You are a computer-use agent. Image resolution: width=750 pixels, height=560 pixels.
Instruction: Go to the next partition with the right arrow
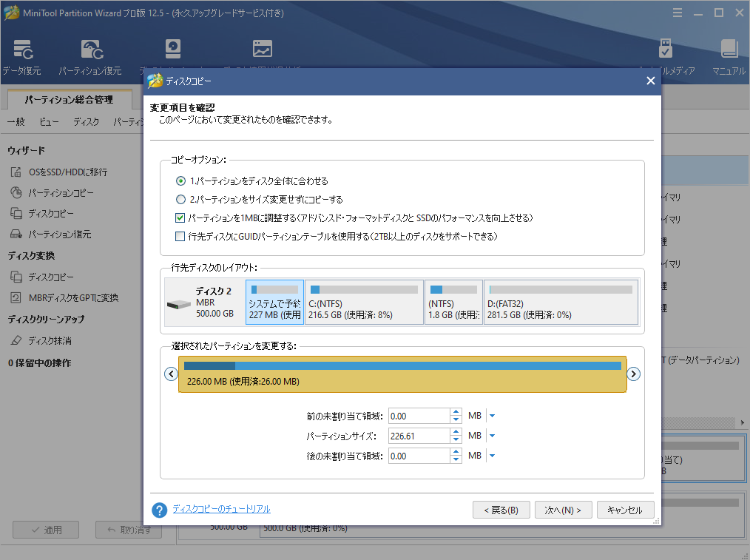(x=633, y=374)
